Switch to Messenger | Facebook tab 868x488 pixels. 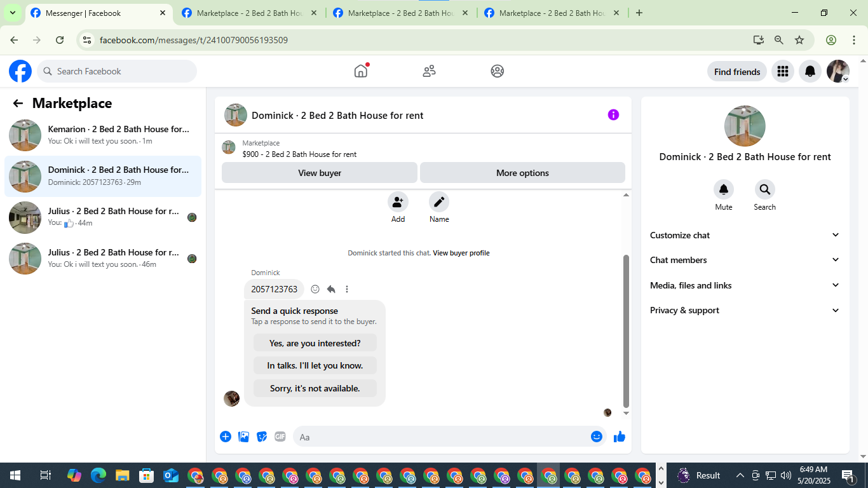(98, 13)
